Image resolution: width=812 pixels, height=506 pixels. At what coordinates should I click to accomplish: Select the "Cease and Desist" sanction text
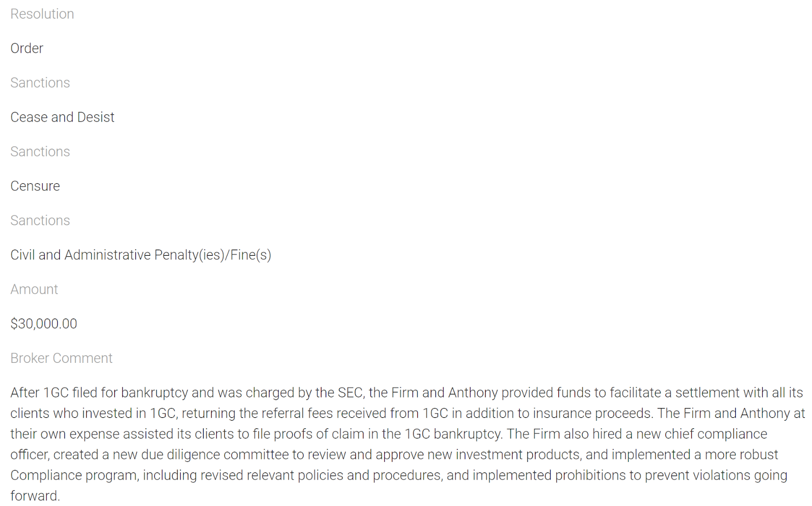coord(62,117)
